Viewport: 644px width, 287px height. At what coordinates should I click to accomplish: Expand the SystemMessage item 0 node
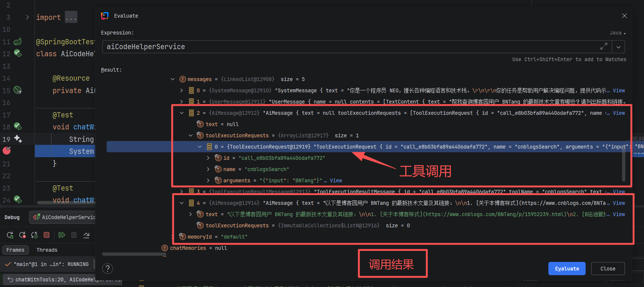pyautogui.click(x=182, y=90)
